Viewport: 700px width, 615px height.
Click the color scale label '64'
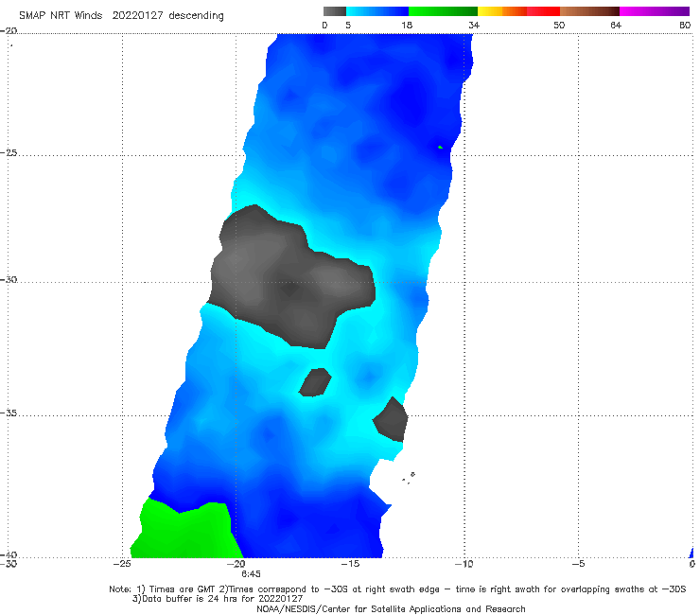coord(616,26)
